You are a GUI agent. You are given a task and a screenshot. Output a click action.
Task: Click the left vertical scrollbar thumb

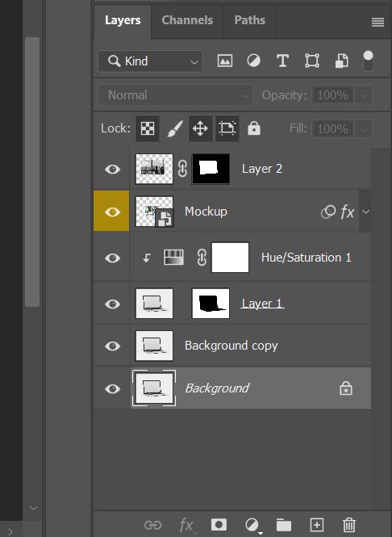pos(32,172)
